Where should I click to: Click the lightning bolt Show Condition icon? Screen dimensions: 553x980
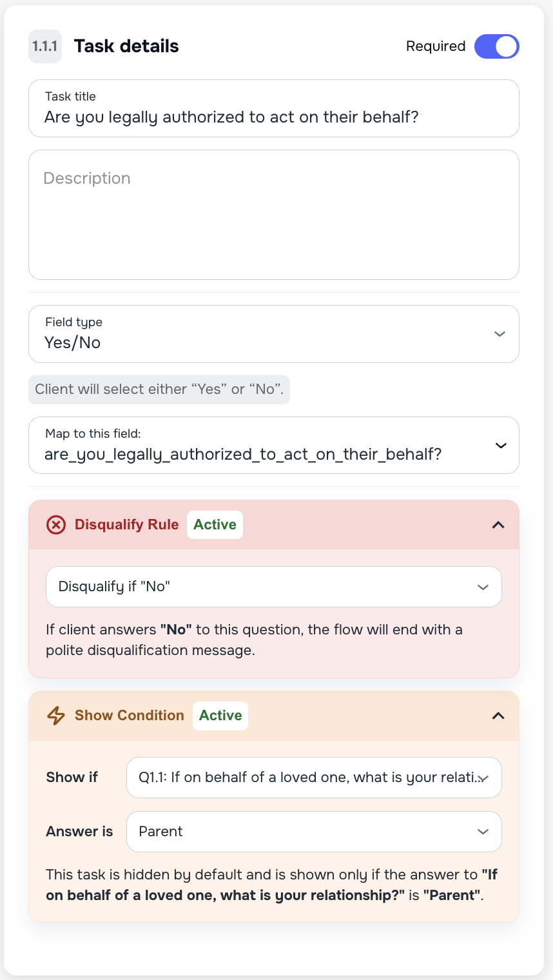tap(57, 715)
